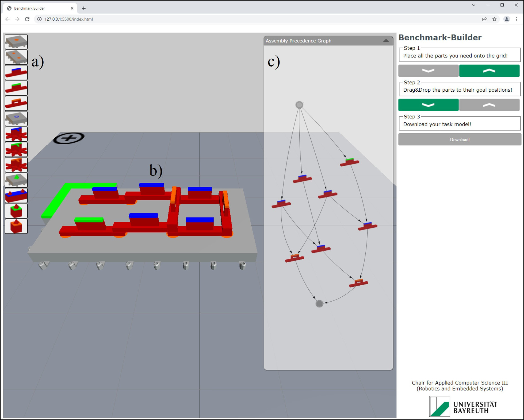View site information for 127.0.0.1

pos(39,19)
